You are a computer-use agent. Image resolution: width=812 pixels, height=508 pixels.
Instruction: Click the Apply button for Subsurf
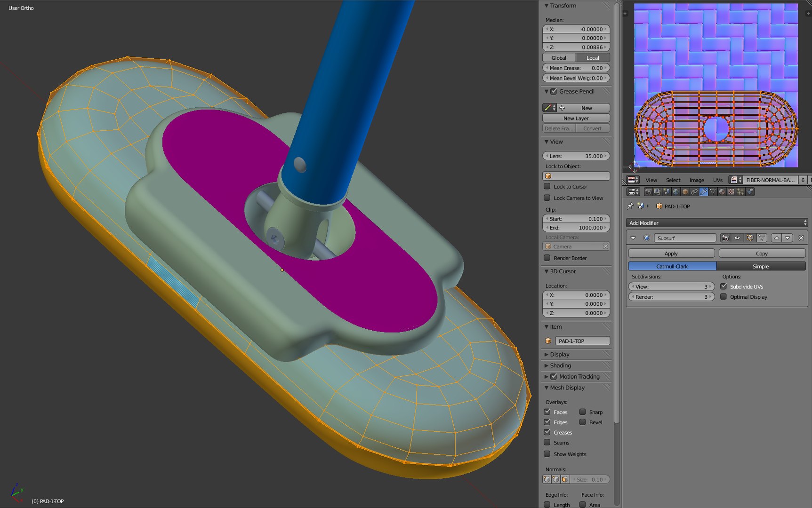[671, 254]
